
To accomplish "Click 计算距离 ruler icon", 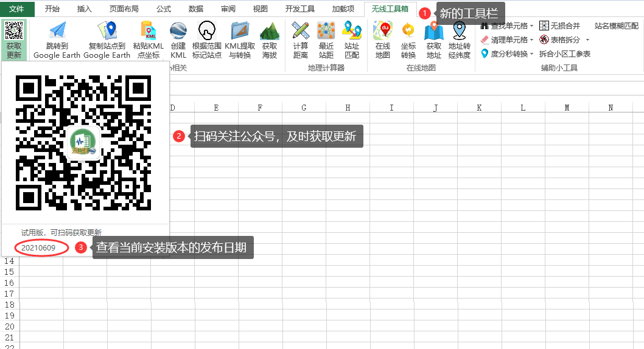I will click(x=300, y=31).
